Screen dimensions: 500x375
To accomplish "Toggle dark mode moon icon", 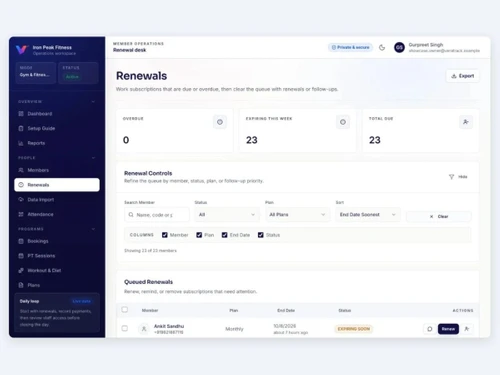I will click(x=382, y=48).
